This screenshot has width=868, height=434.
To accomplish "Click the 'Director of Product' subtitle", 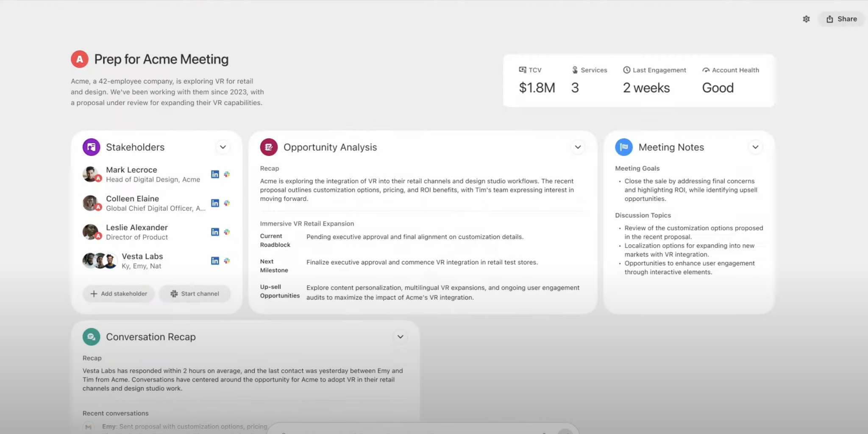I will (x=137, y=237).
